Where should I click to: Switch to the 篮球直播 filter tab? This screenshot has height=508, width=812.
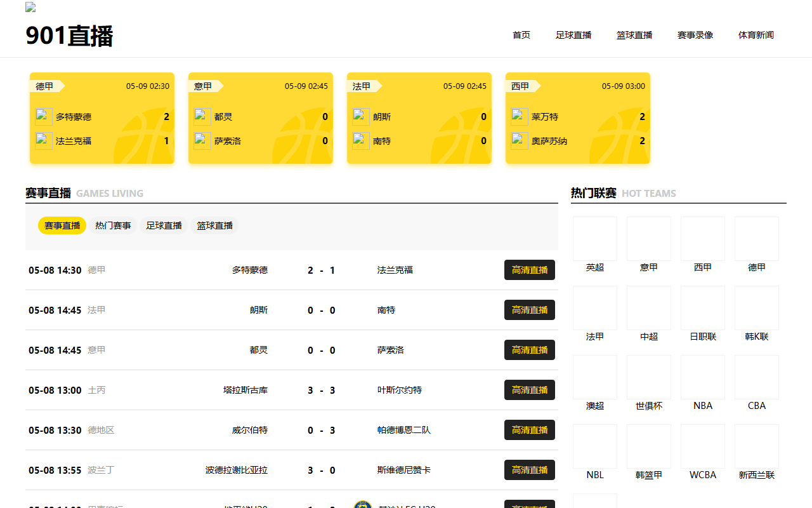click(x=214, y=225)
